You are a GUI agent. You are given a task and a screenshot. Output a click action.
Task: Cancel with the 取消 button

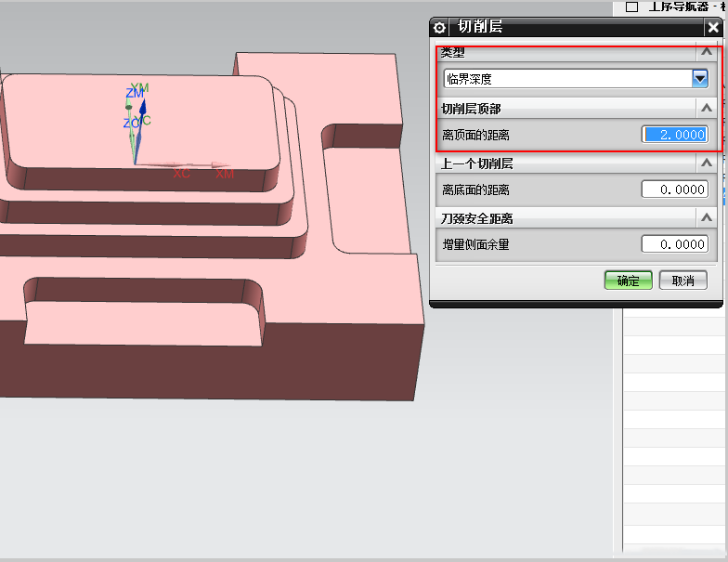pyautogui.click(x=682, y=281)
